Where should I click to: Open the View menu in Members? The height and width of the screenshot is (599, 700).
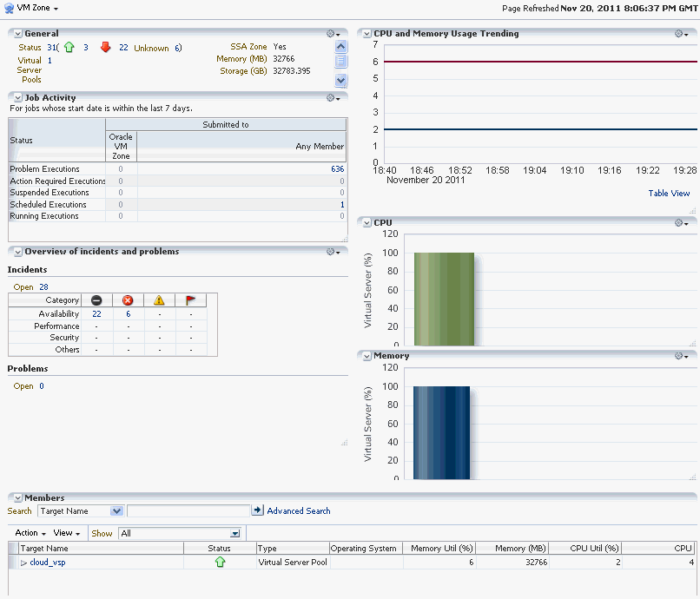[x=67, y=533]
